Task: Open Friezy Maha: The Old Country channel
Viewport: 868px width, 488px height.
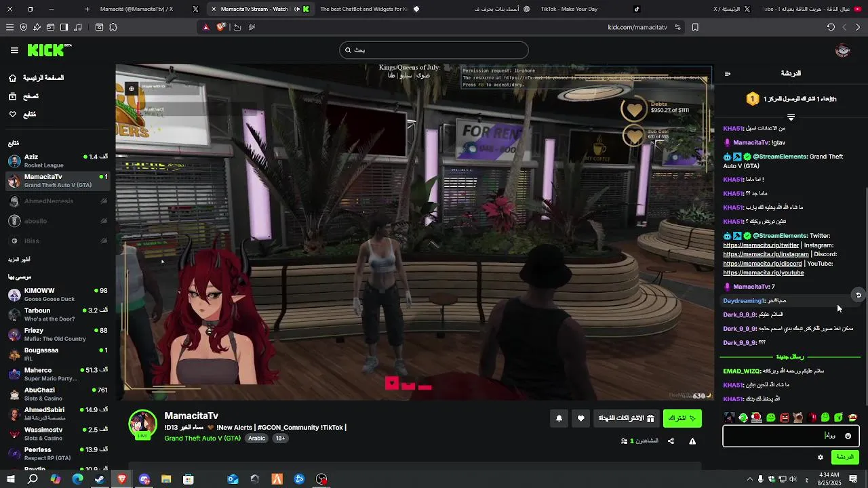Action: (x=58, y=334)
